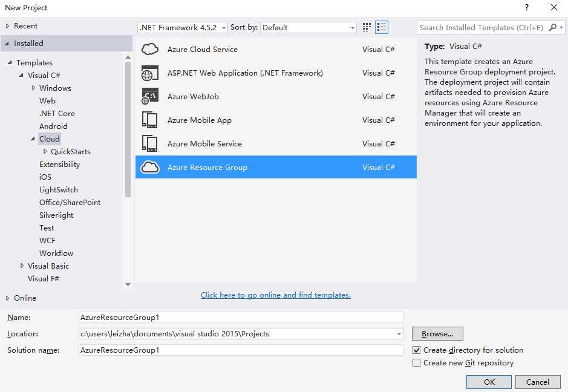Expand the QuickStarts tree node

45,151
